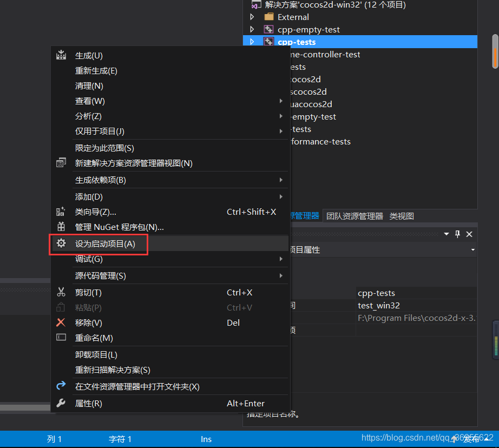Open the 源代码管理(S) submenu arrow
This screenshot has width=499, height=448.
(281, 275)
